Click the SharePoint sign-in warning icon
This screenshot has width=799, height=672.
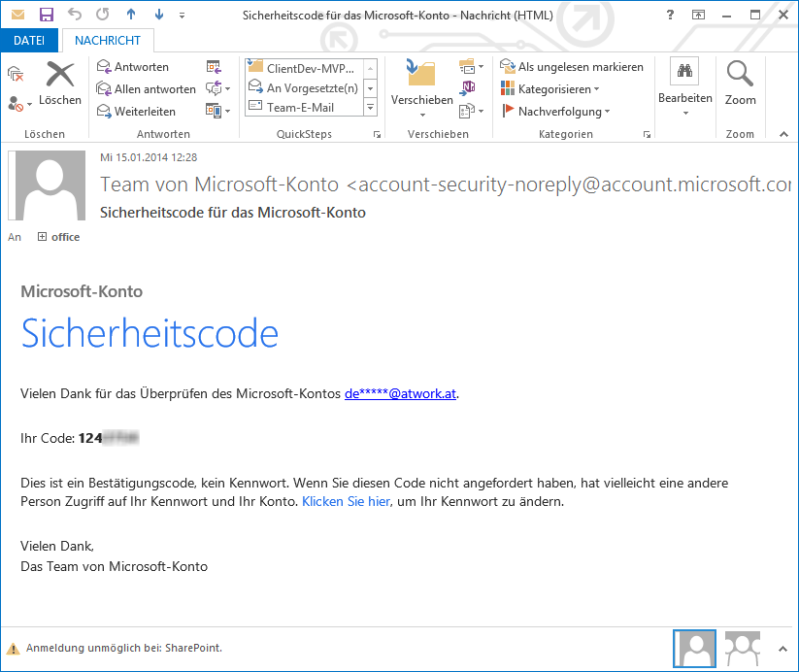13,649
